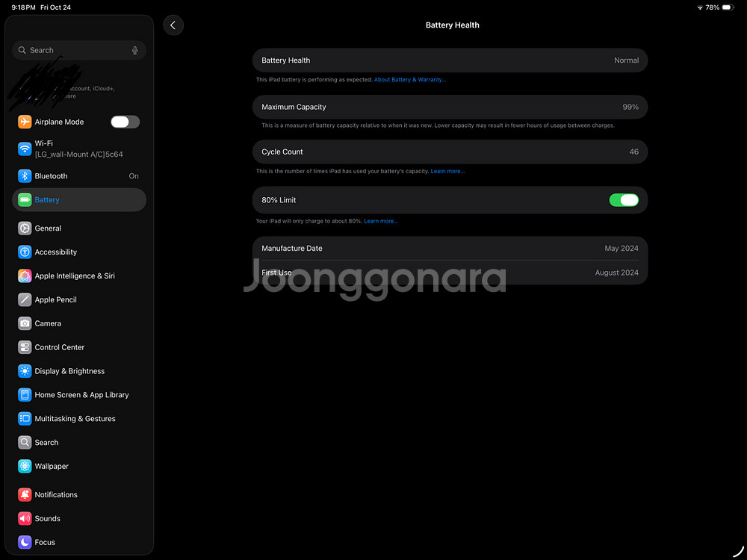Screen dimensions: 747x560
Task: Tap the Search input field
Action: click(x=75, y=50)
